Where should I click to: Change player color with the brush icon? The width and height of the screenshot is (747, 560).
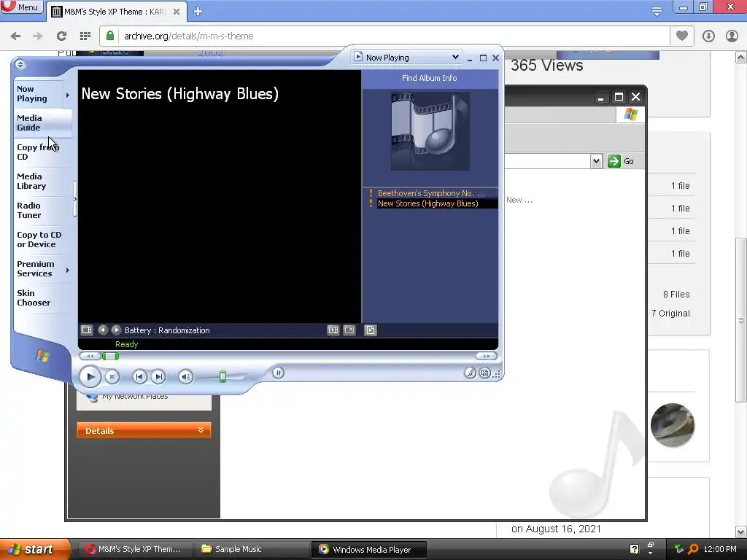(470, 373)
